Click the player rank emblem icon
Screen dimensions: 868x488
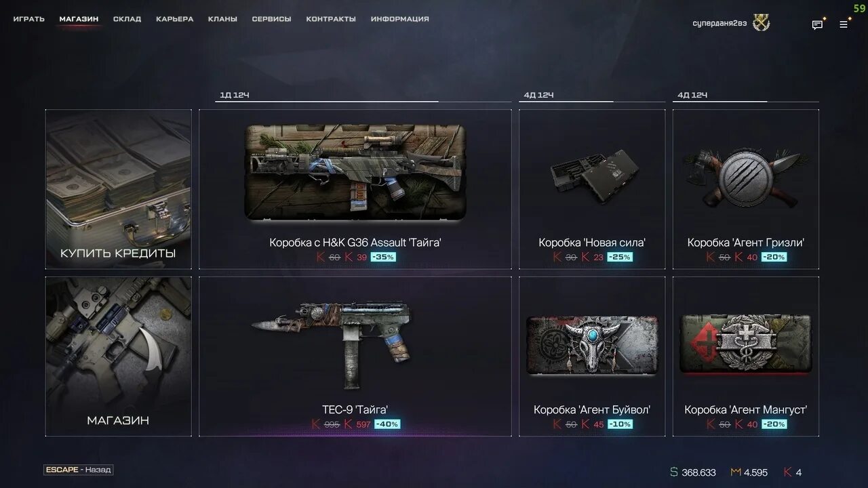762,23
